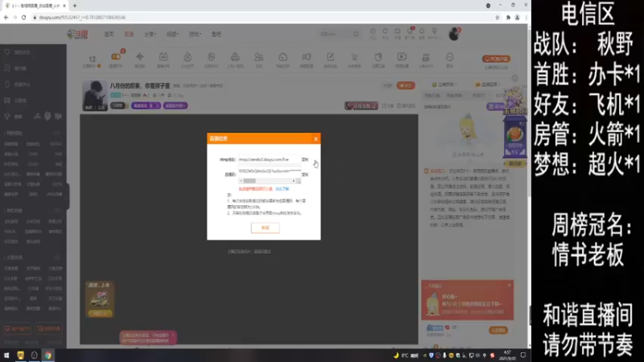Viewport: 644px width, 362px height.
Task: Copy the stream key in the dialog
Action: 305,175
